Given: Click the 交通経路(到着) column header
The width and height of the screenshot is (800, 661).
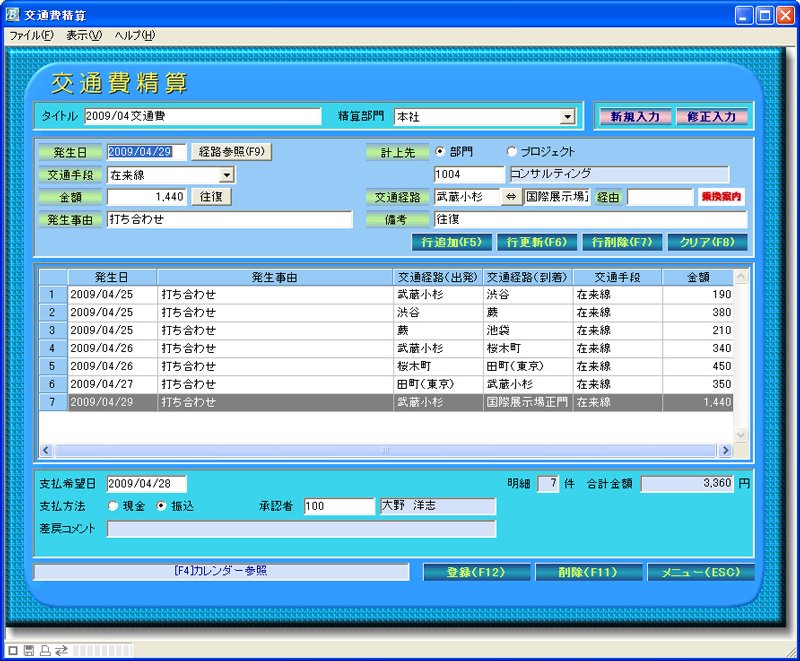Looking at the screenshot, I should (x=528, y=277).
